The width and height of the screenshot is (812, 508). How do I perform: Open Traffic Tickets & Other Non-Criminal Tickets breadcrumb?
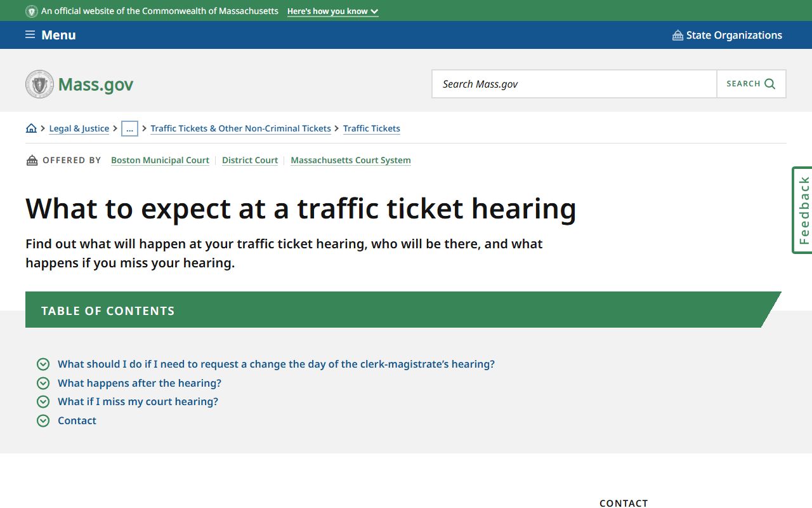point(240,128)
